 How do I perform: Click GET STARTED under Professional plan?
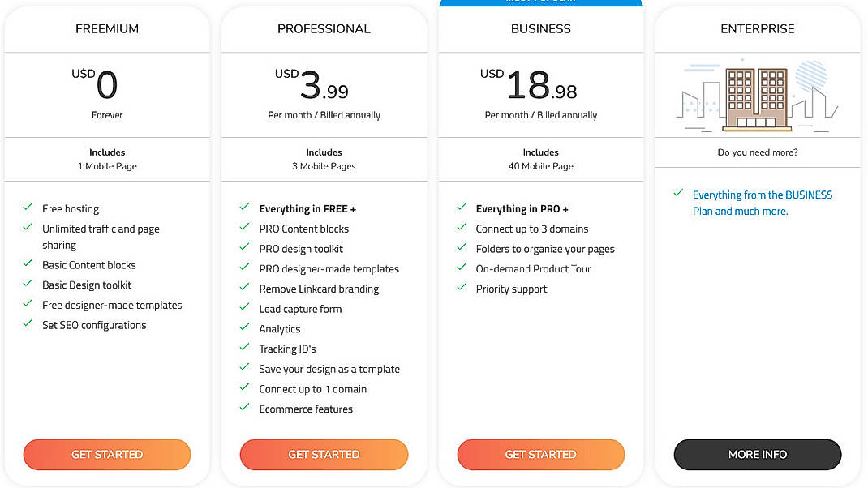pos(324,454)
